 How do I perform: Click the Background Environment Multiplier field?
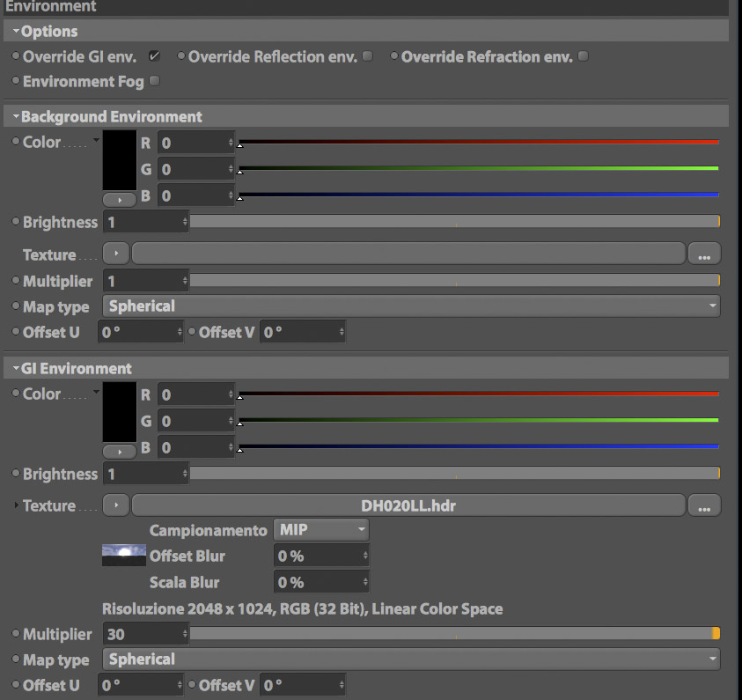pos(146,281)
